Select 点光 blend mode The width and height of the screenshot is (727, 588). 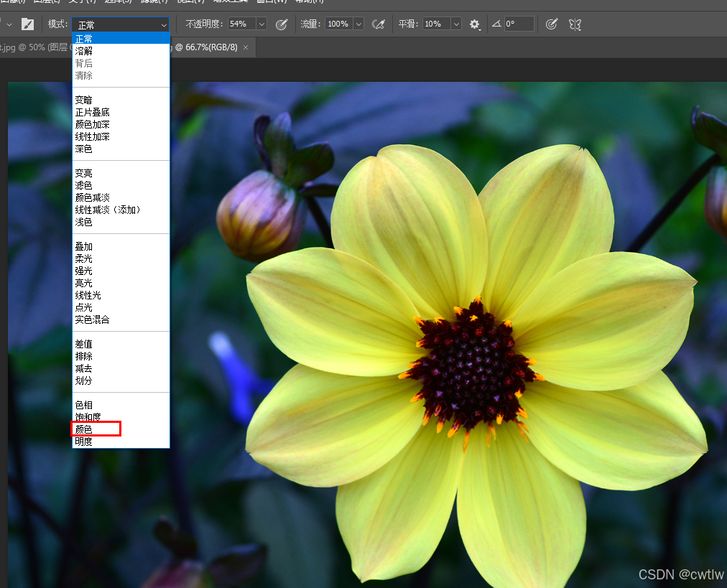121,307
